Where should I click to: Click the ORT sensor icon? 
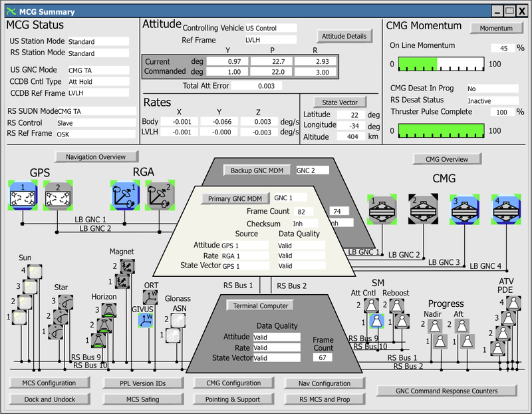pyautogui.click(x=150, y=298)
